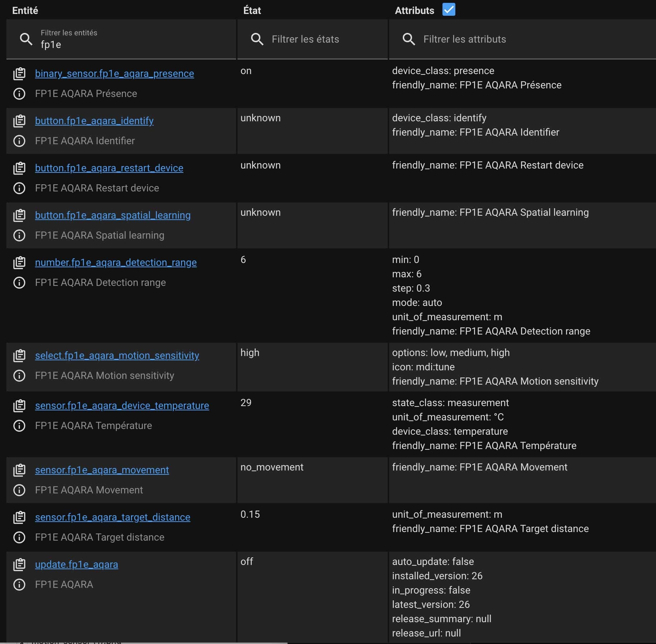The image size is (656, 644).
Task: Uncheck the Attributs checkbox
Action: pyautogui.click(x=449, y=9)
